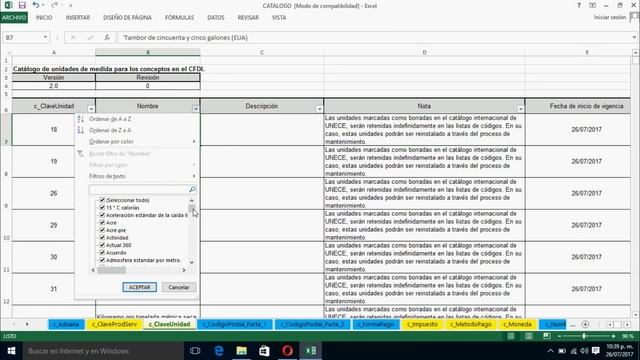Click the Cancelar button in filter menu
Image resolution: width=640 pixels, height=360 pixels.
click(179, 287)
